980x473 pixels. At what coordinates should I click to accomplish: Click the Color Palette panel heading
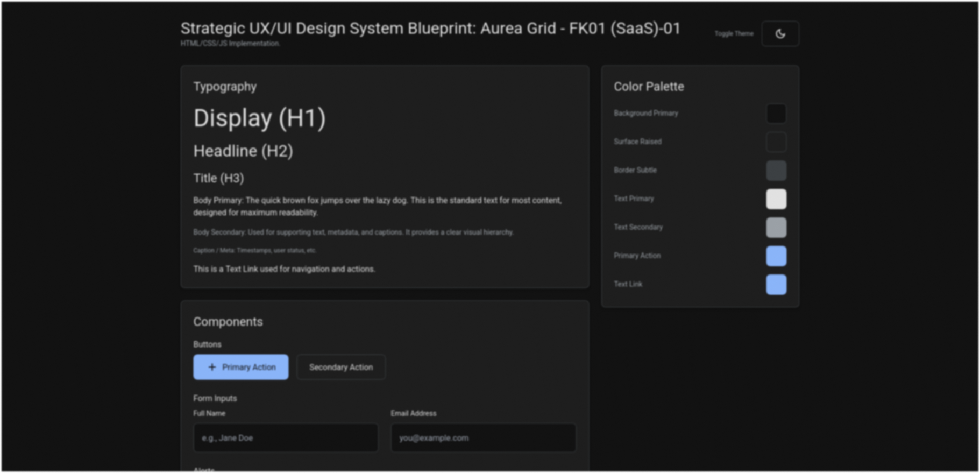pos(649,87)
